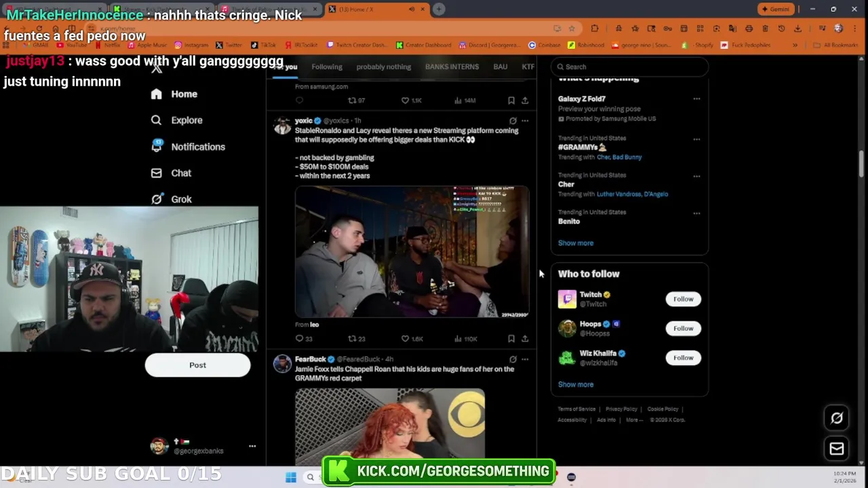The width and height of the screenshot is (868, 488).
Task: Open the Coinbase bookmark
Action: (545, 45)
